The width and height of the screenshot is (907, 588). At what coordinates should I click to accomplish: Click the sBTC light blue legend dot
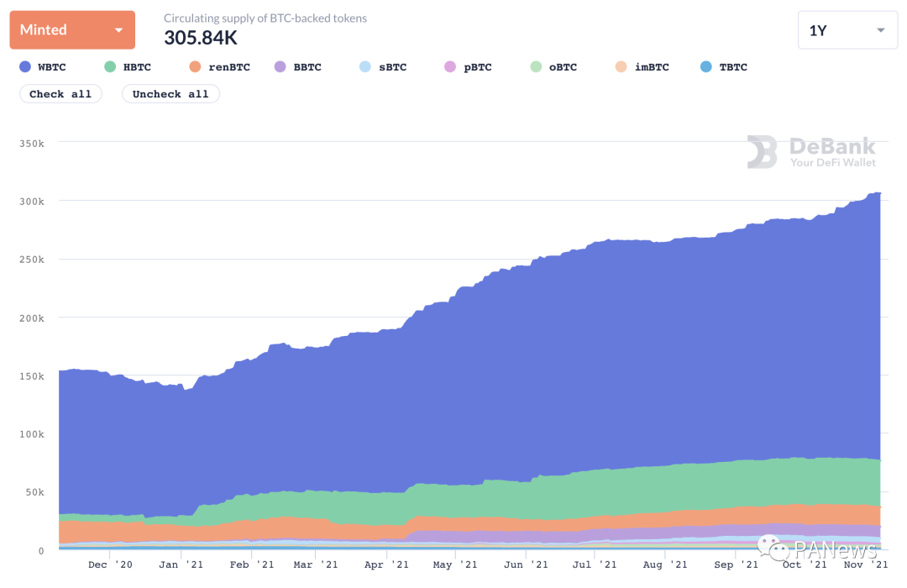(364, 67)
